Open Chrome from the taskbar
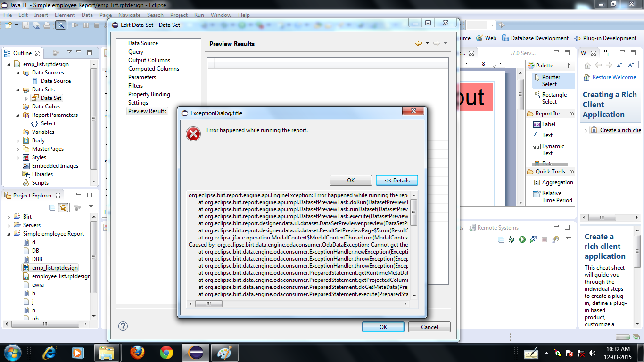 click(x=166, y=352)
